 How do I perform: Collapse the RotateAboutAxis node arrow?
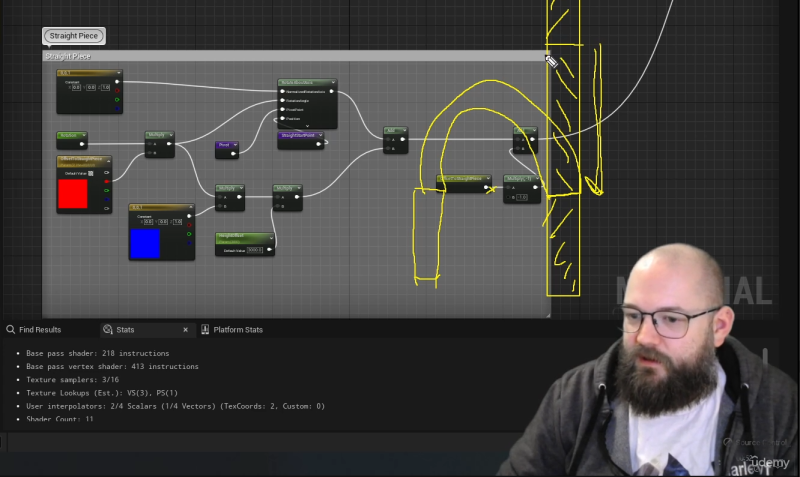pyautogui.click(x=332, y=82)
